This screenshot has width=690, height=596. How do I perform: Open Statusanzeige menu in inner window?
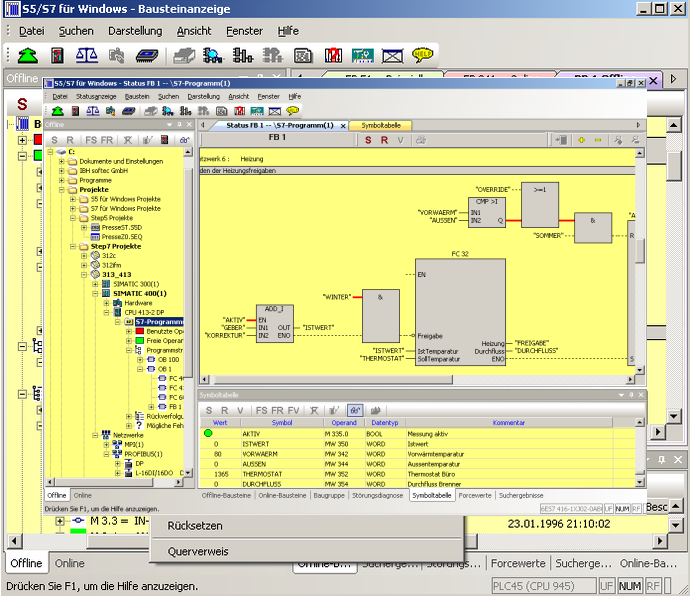point(96,96)
